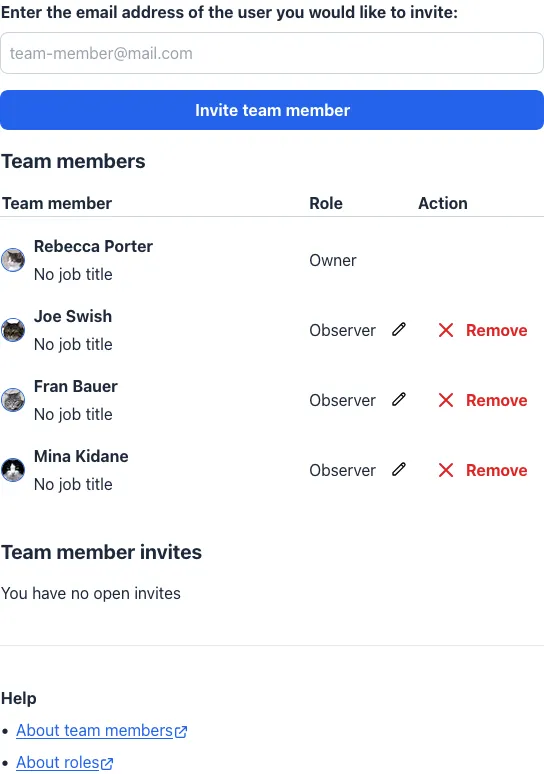Click the You have no open invites text
This screenshot has height=774, width=544.
[x=91, y=593]
